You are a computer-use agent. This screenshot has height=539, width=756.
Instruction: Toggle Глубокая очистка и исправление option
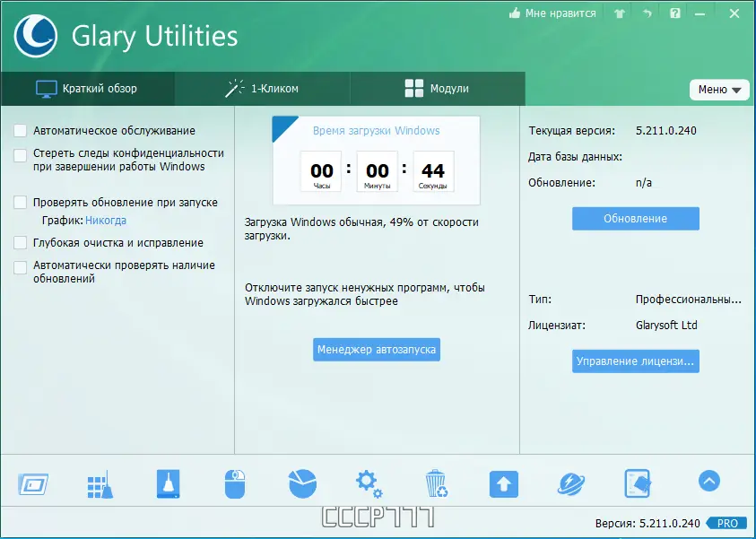click(20, 242)
